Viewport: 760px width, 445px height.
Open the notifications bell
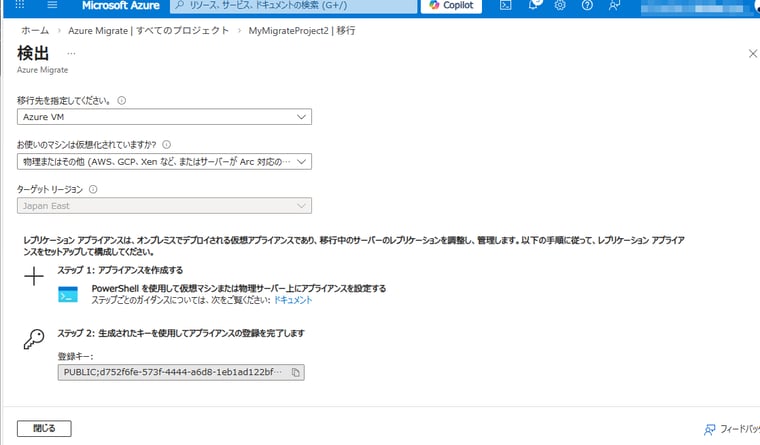[534, 5]
